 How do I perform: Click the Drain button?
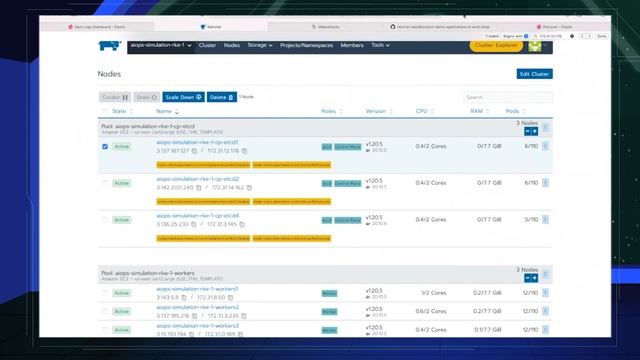click(147, 97)
